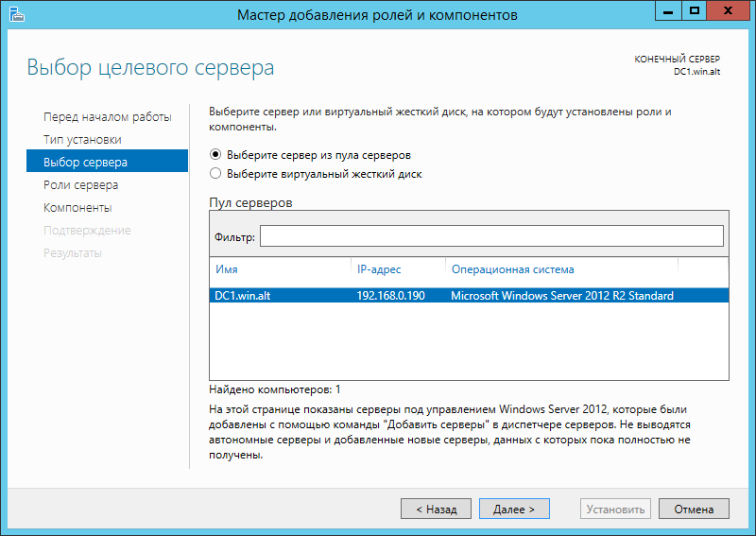Jump to the 'Компоненты' step
Screen dimensions: 756x536
tap(77, 207)
